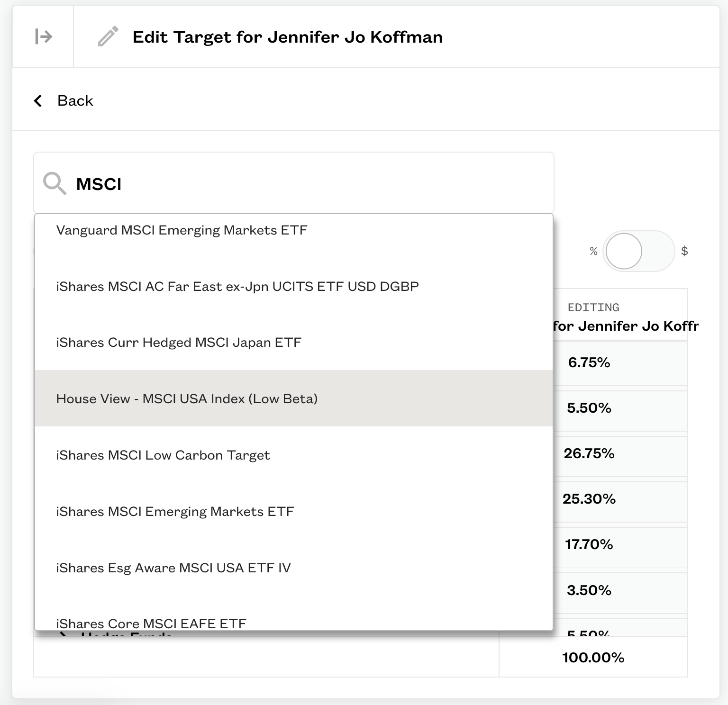Collapse the side panel with arrow icon
Screen dimensions: 728x705
(x=43, y=36)
